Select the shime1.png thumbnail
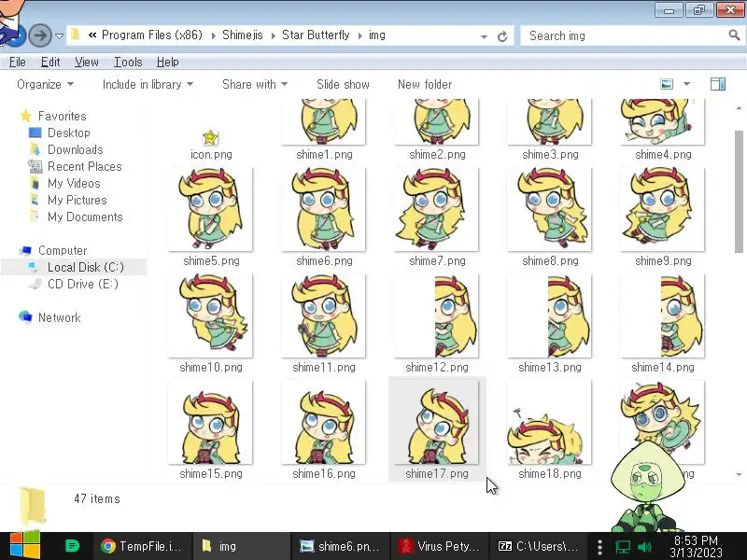The width and height of the screenshot is (747, 560). coord(324,122)
